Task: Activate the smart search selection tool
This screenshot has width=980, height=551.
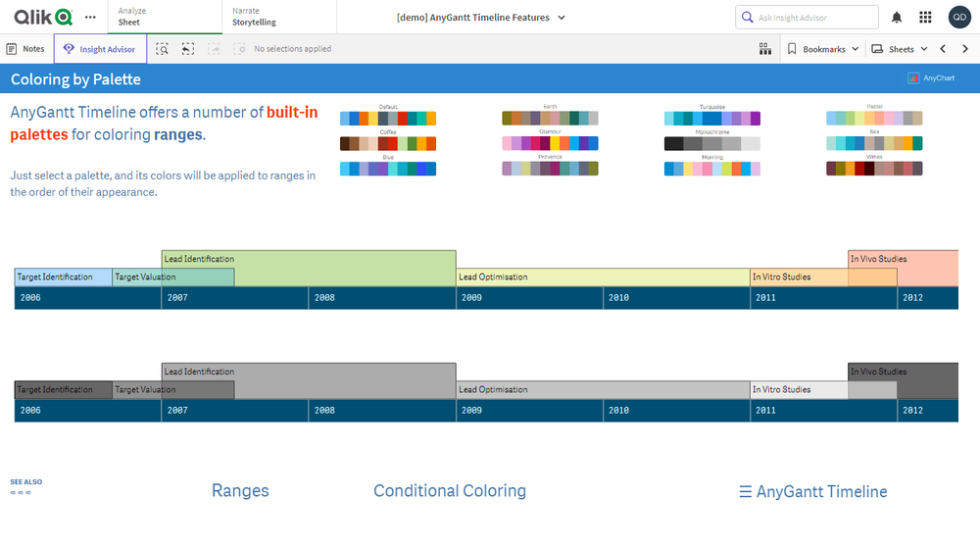Action: coord(163,49)
